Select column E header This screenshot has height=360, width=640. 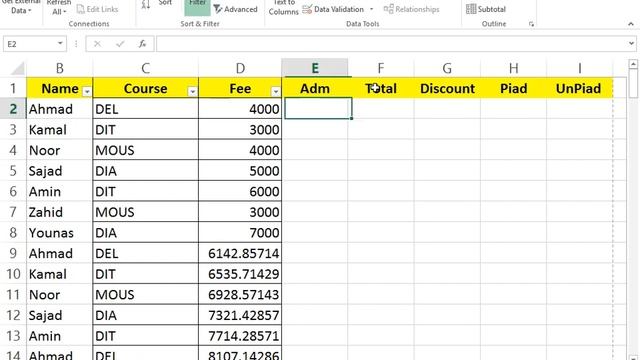315,68
